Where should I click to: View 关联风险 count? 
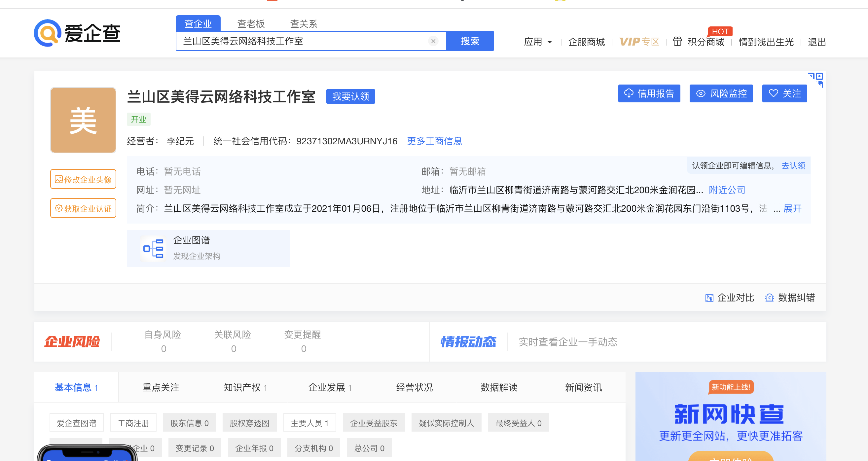[x=233, y=341]
